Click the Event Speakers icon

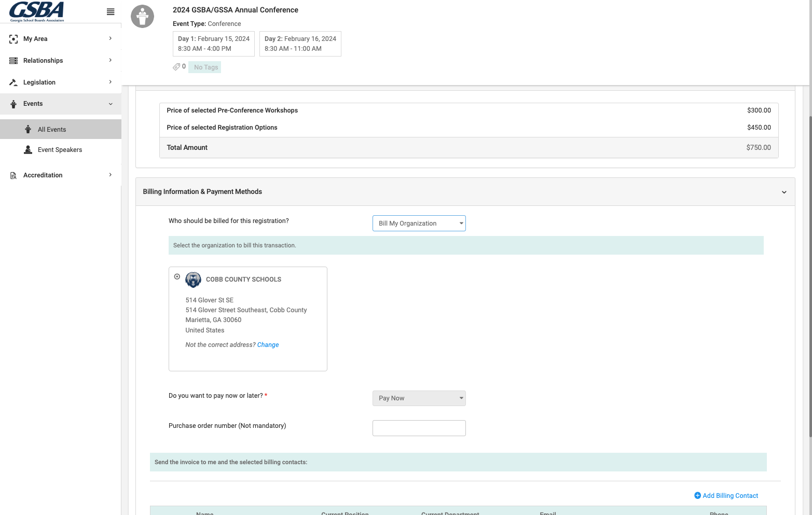pyautogui.click(x=28, y=150)
